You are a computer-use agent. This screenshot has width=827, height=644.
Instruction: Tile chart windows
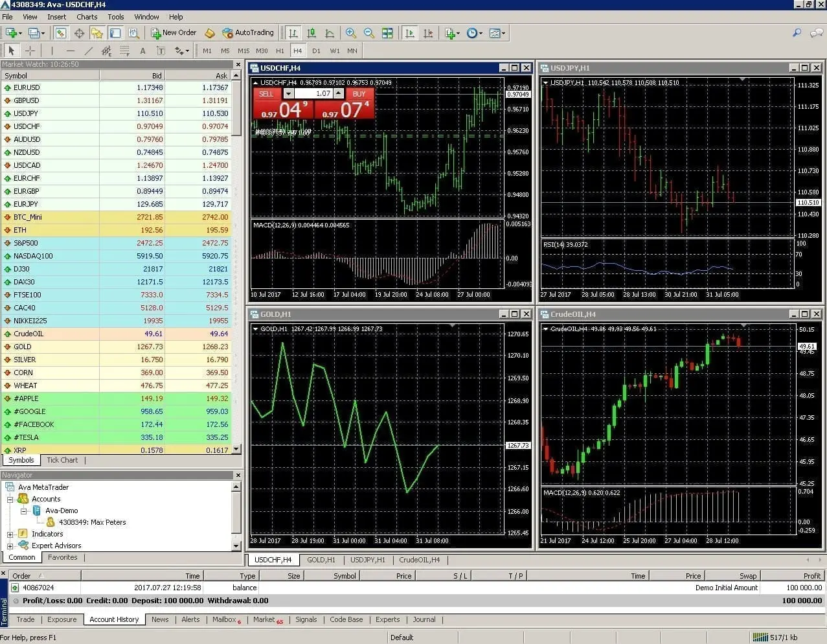pyautogui.click(x=387, y=33)
